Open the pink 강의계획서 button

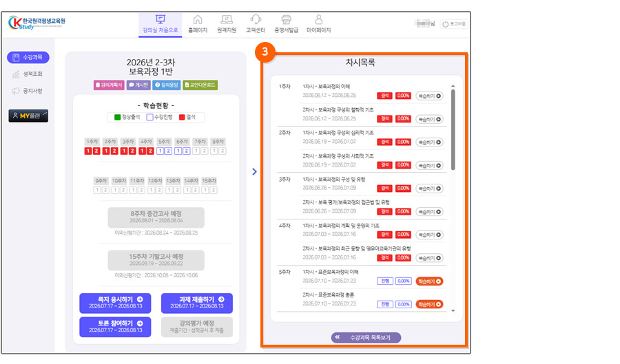click(109, 85)
